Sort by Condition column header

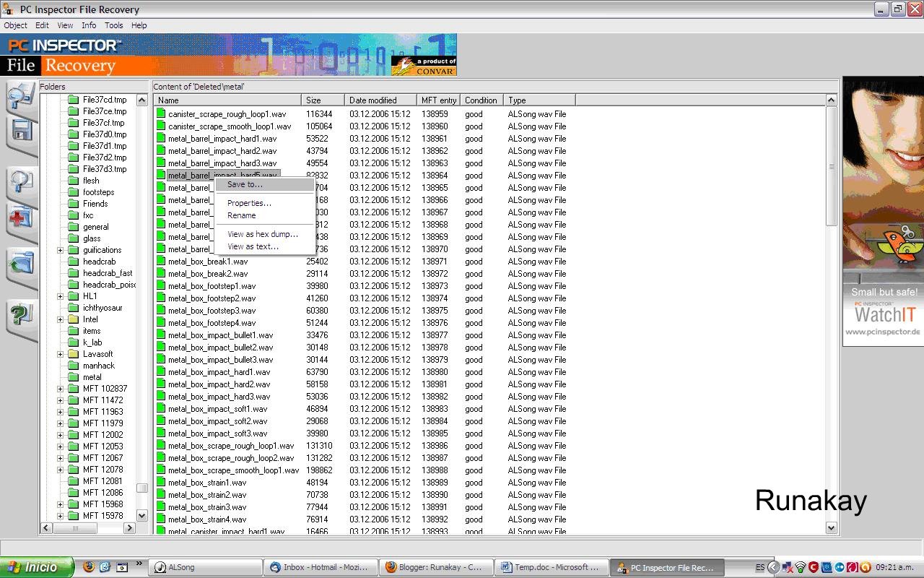coord(482,100)
